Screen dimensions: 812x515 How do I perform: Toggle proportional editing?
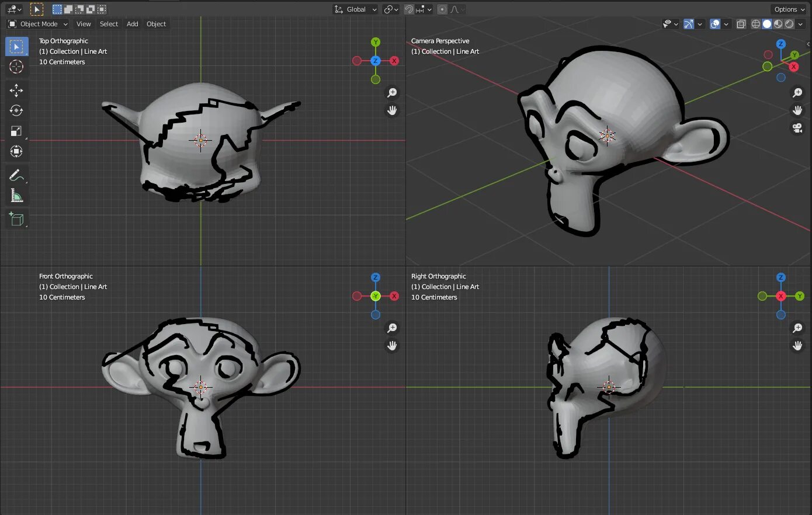442,9
